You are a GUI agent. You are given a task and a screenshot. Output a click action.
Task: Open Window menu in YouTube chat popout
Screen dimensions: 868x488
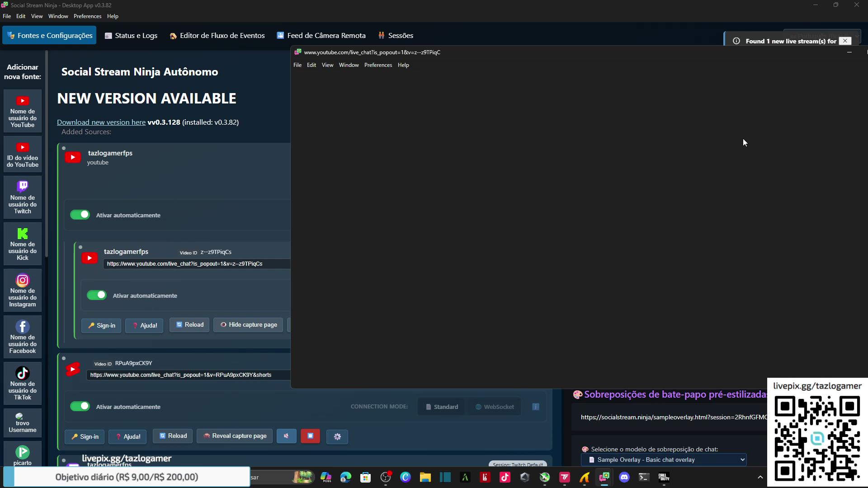pyautogui.click(x=349, y=65)
